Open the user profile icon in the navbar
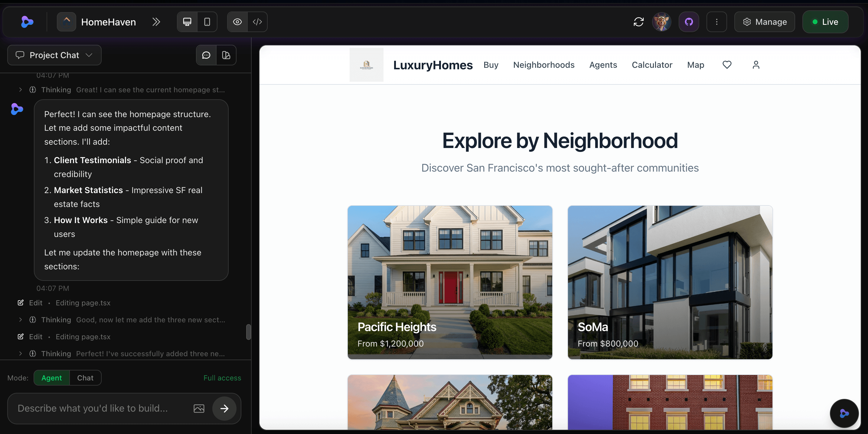This screenshot has width=868, height=434. pos(756,65)
